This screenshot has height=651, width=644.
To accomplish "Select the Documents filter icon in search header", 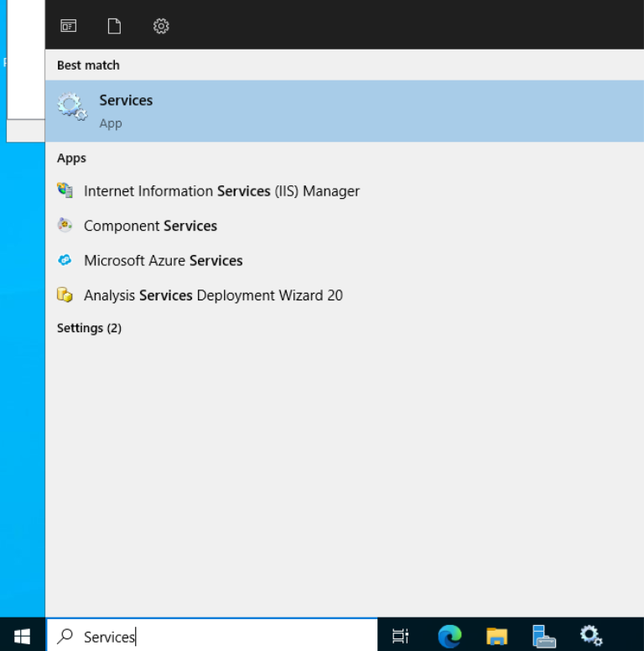I will 114,26.
